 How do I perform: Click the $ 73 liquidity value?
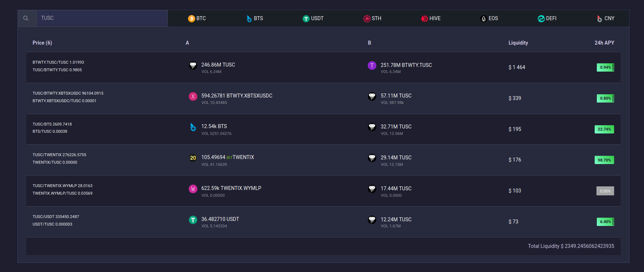pyautogui.click(x=513, y=222)
